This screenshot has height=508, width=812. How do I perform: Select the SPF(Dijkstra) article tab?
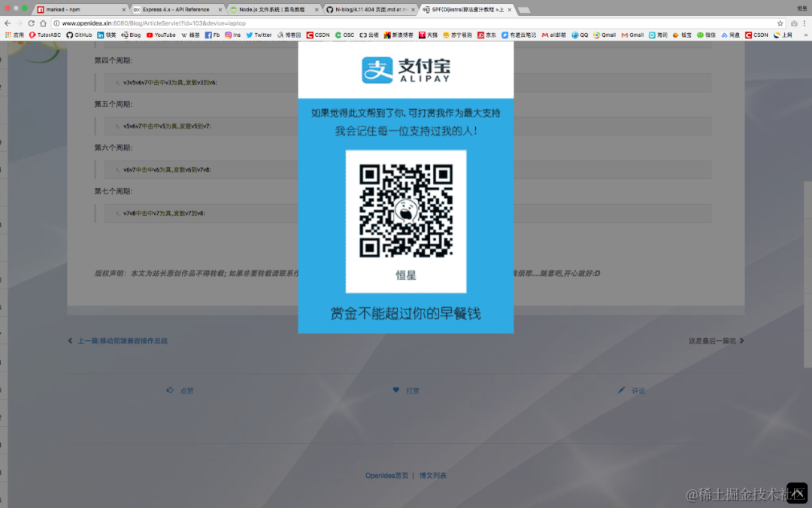466,9
